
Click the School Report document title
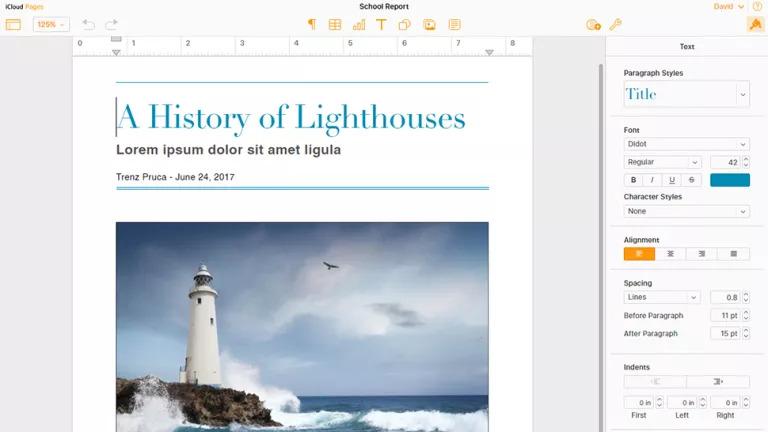[384, 6]
